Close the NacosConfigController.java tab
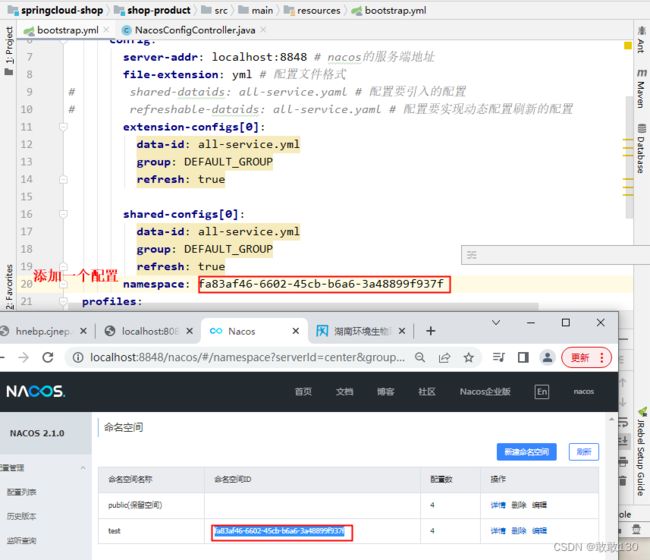 point(263,30)
